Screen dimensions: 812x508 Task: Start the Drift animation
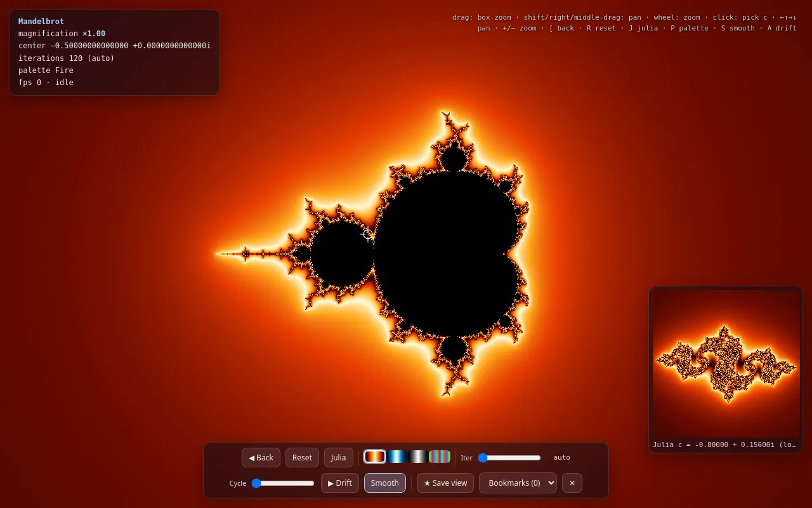coord(340,483)
